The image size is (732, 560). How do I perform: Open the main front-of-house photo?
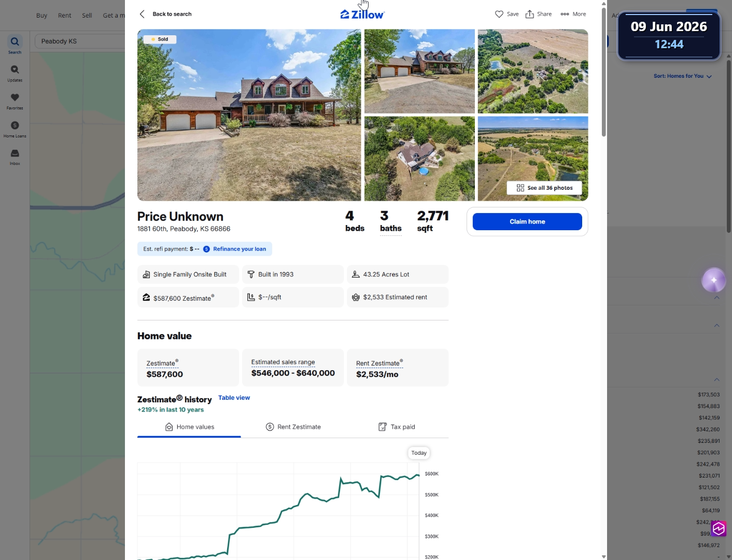[x=249, y=115]
